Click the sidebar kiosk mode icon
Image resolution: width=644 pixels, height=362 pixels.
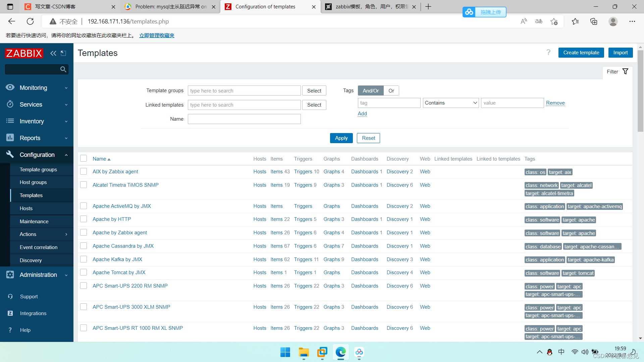point(63,53)
